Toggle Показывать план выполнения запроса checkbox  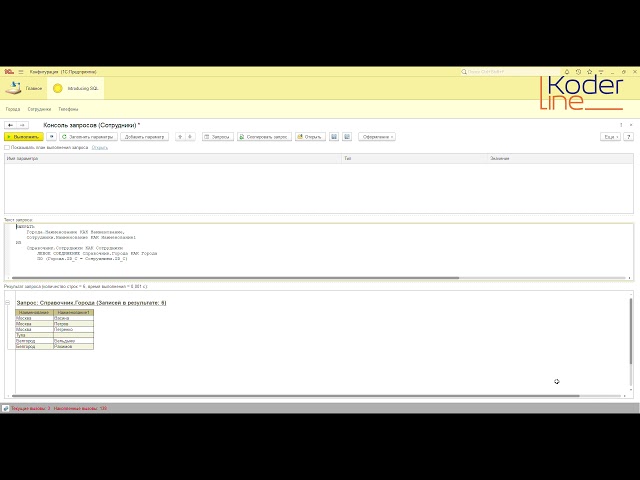(x=7, y=147)
